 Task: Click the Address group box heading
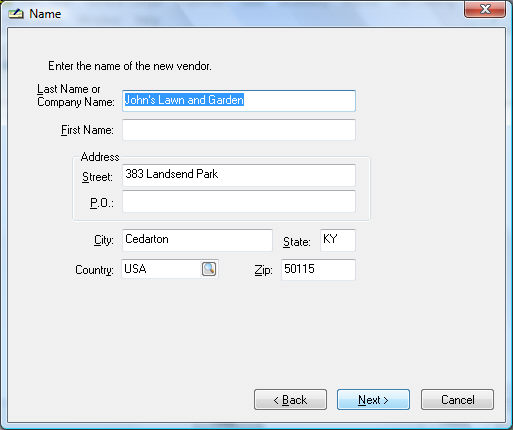(x=100, y=157)
